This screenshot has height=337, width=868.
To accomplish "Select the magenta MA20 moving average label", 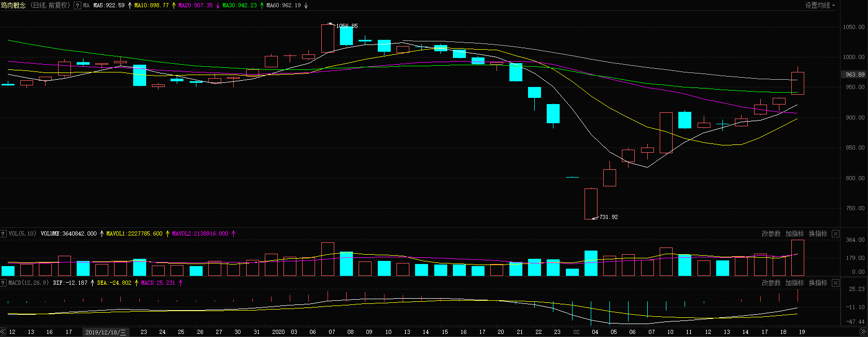I will [195, 6].
